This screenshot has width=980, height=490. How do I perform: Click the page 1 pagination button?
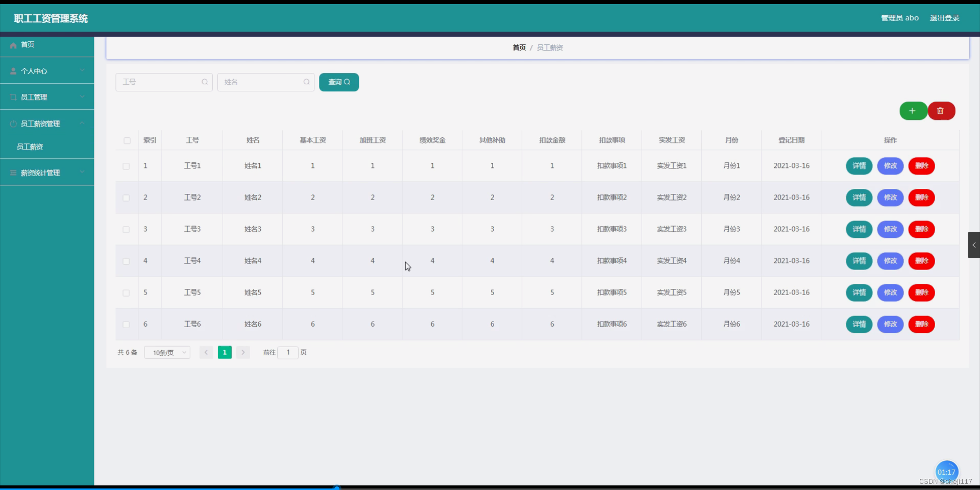point(225,352)
